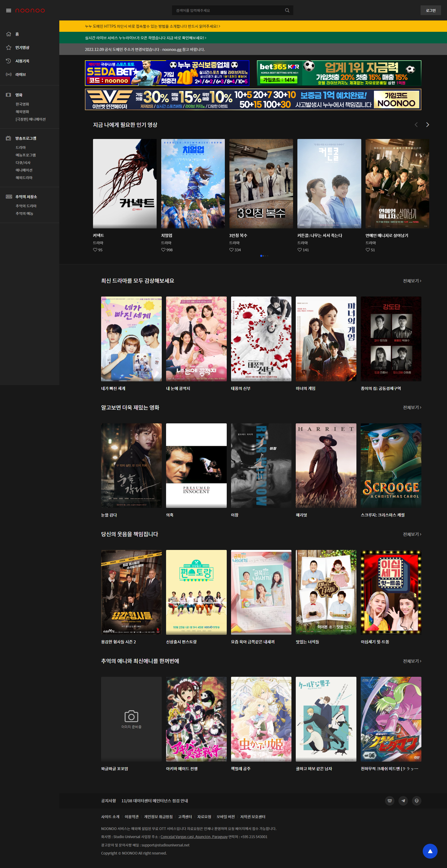Viewport: 447px width, 868px height.
Task: Click the blue scroll-to-top button
Action: (x=430, y=851)
